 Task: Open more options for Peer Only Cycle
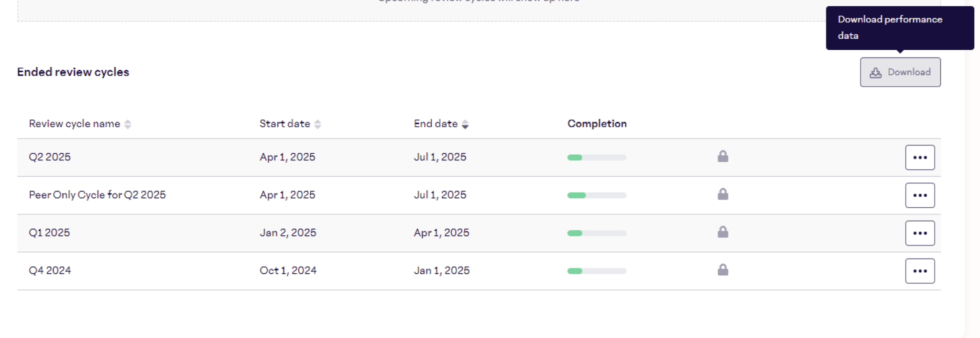pyautogui.click(x=919, y=195)
